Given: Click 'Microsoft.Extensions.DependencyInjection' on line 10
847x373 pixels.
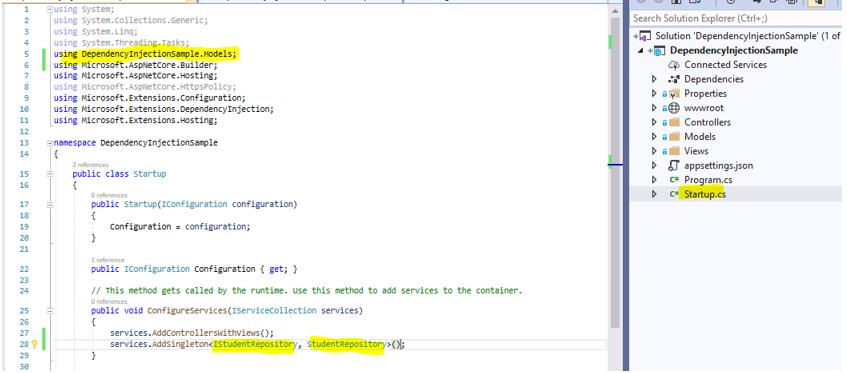Looking at the screenshot, I should click(x=175, y=109).
